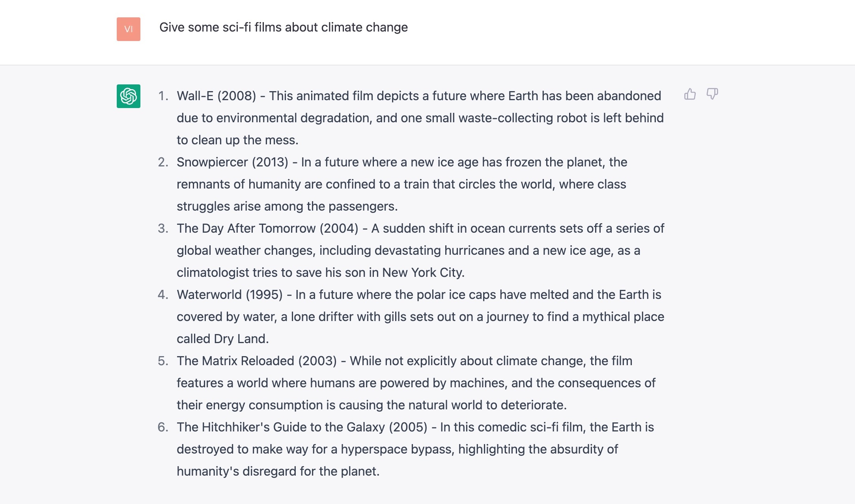Click the list number 1 marker

[x=163, y=96]
